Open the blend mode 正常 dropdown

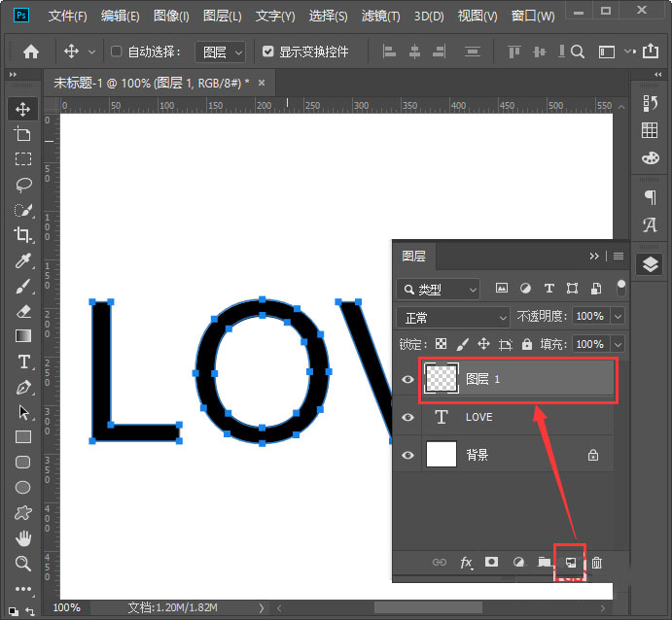point(453,318)
